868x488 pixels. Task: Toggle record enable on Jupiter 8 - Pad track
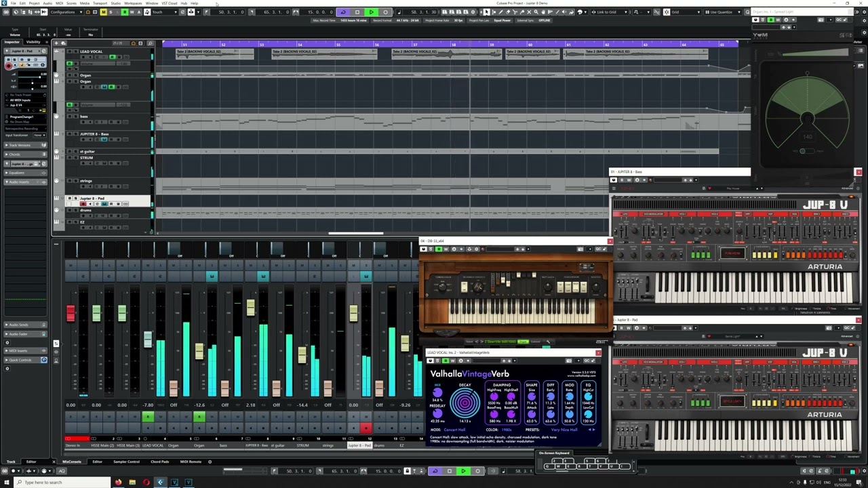pyautogui.click(x=83, y=203)
